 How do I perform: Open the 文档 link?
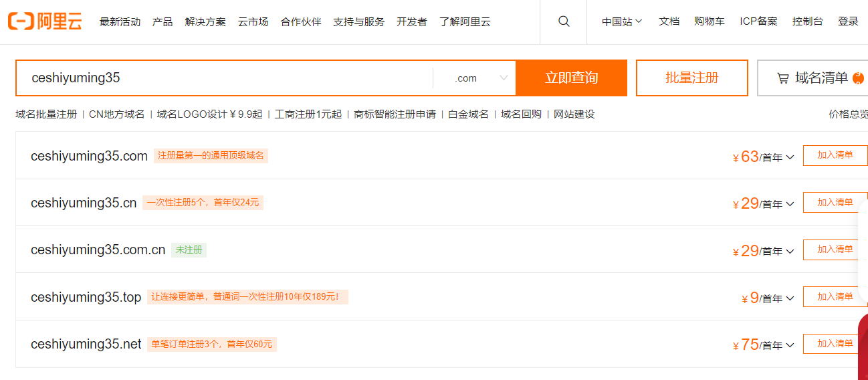tap(669, 21)
